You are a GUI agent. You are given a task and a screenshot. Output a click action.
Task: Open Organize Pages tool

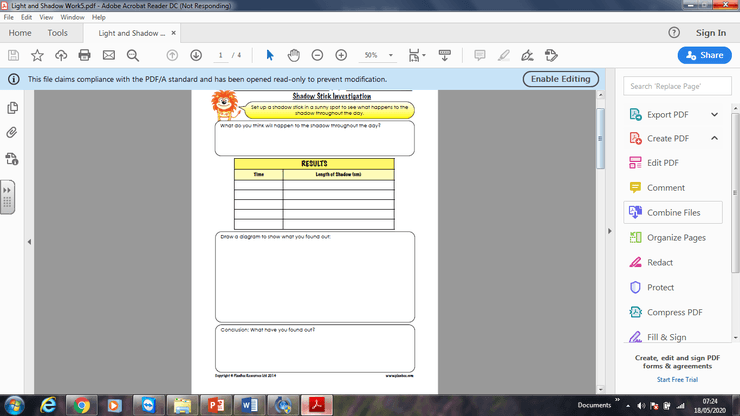pos(667,238)
